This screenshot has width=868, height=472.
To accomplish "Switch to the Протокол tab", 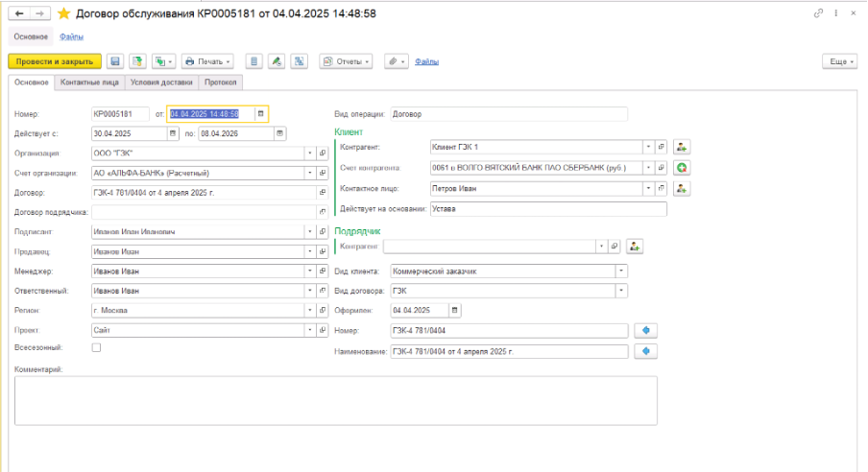I will (x=220, y=83).
